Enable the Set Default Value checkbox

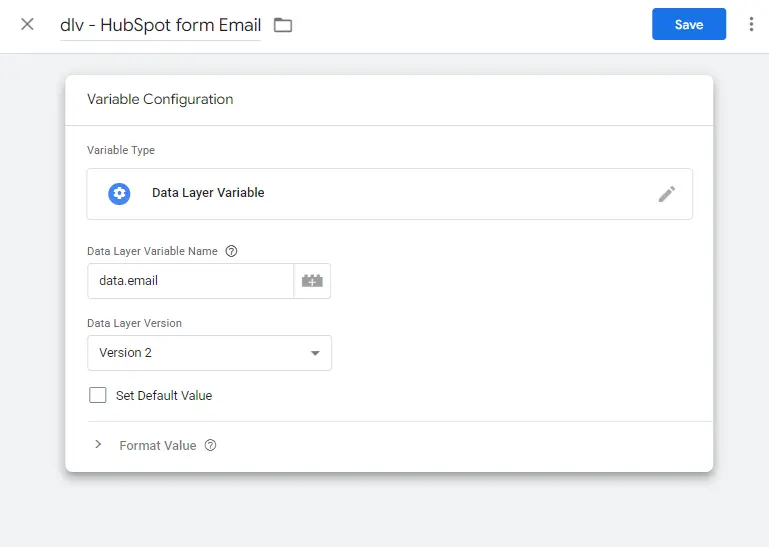tap(98, 395)
